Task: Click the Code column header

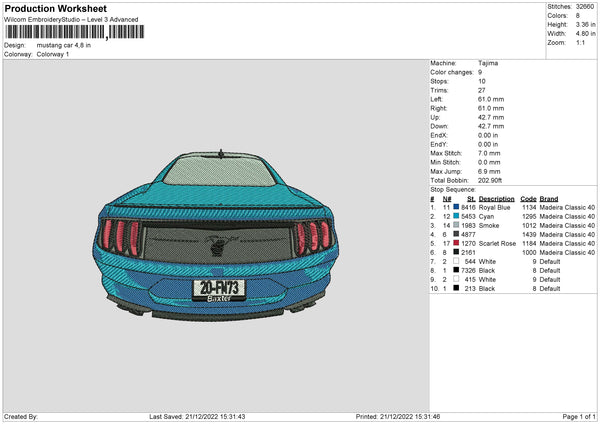Action: [528, 199]
